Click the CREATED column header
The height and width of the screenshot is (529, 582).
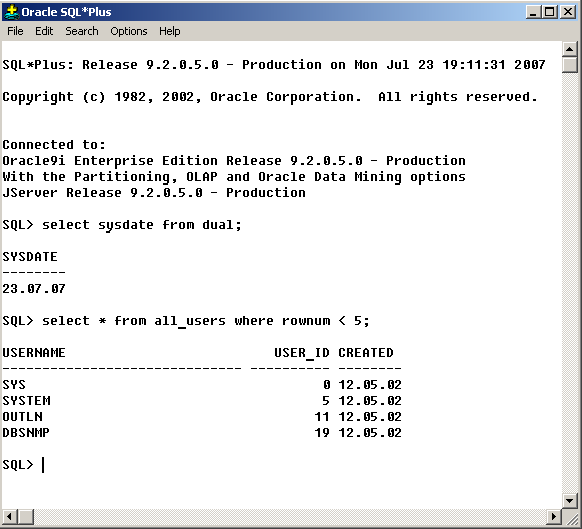[366, 352]
